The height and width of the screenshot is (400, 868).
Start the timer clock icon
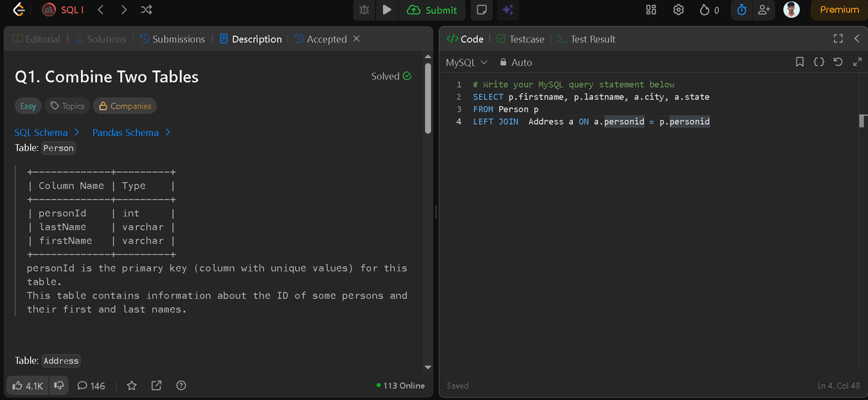click(741, 10)
